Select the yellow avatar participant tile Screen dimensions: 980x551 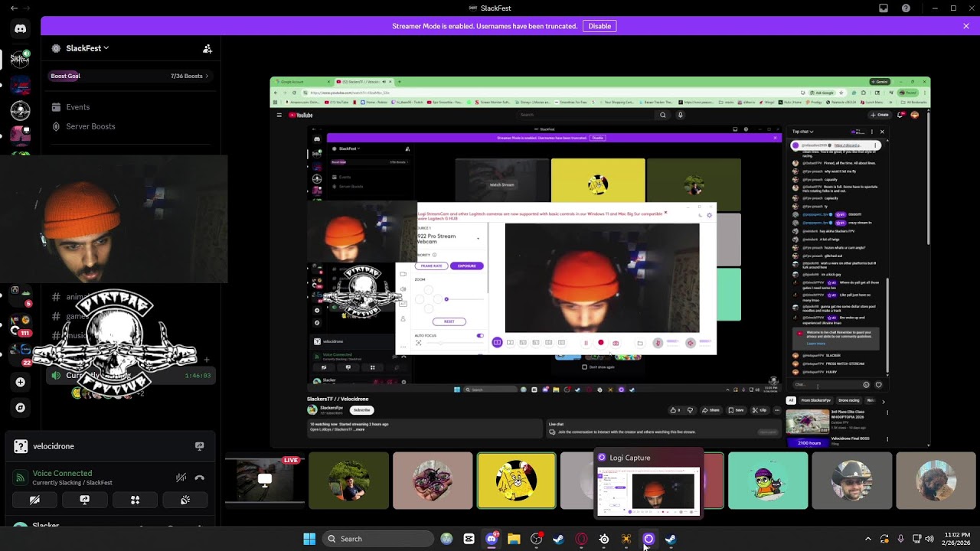pyautogui.click(x=517, y=481)
